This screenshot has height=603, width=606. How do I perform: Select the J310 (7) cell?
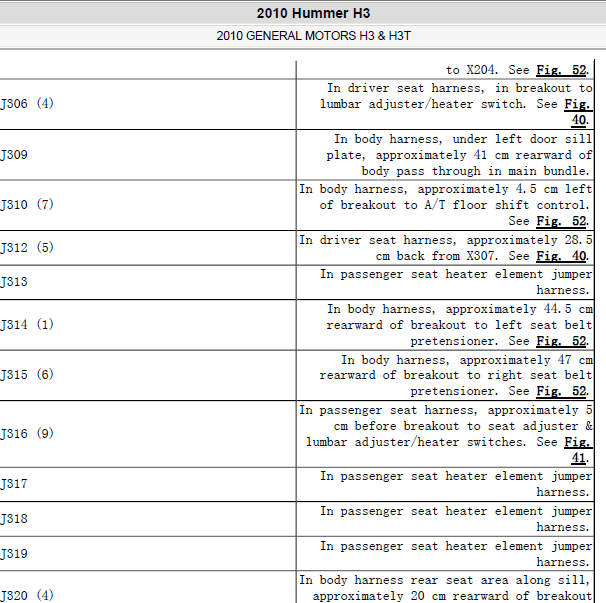click(148, 205)
